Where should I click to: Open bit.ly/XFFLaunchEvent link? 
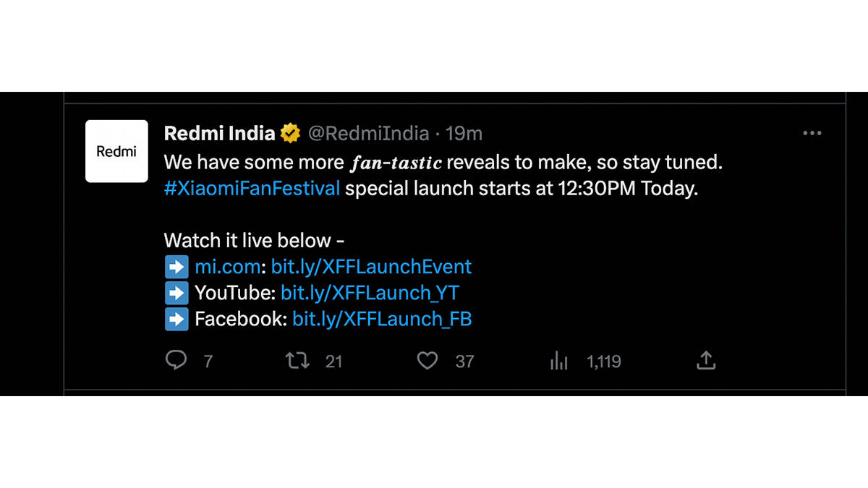(x=371, y=267)
